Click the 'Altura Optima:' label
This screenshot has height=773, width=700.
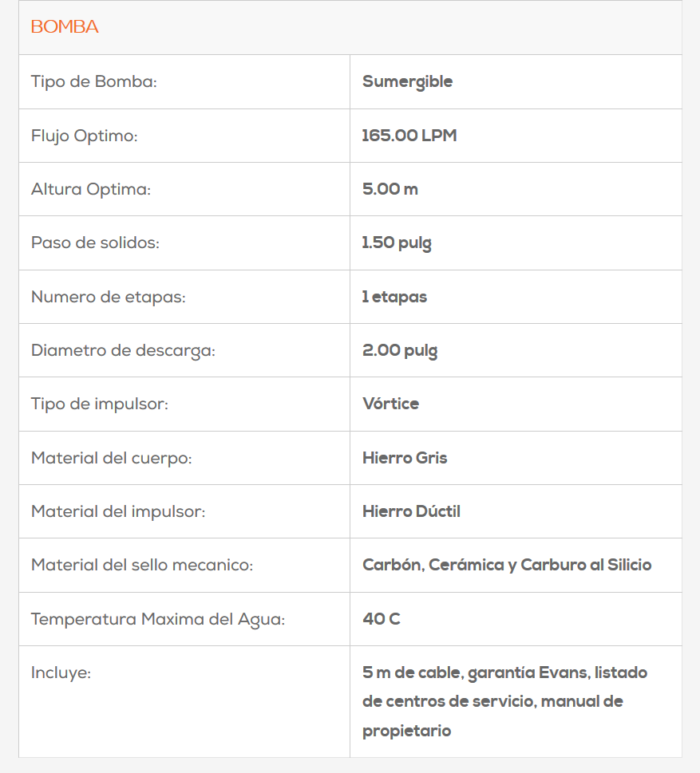(x=91, y=189)
